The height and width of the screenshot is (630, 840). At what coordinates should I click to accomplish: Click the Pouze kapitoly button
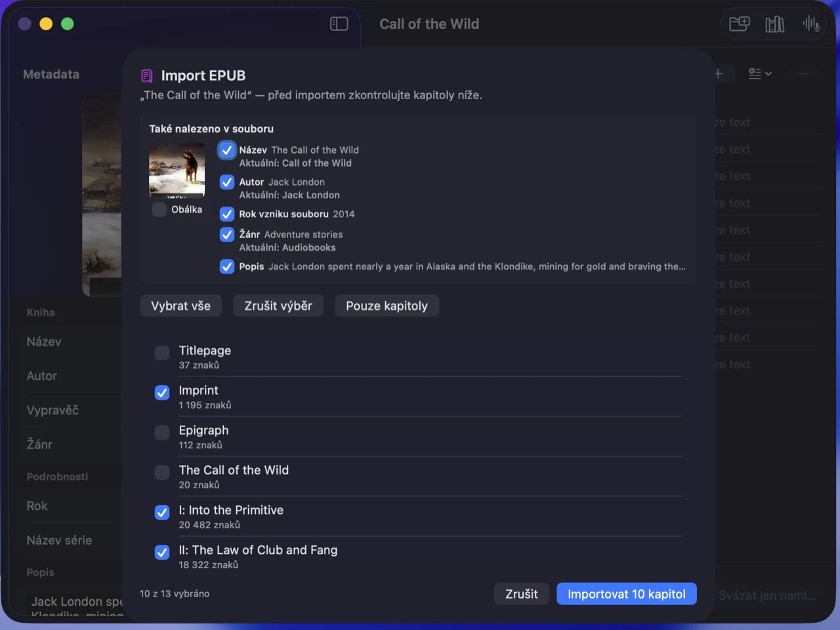[x=387, y=306]
